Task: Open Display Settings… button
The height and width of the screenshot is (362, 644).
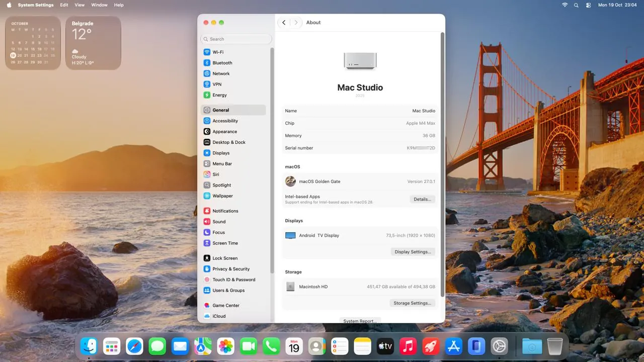Action: click(413, 252)
